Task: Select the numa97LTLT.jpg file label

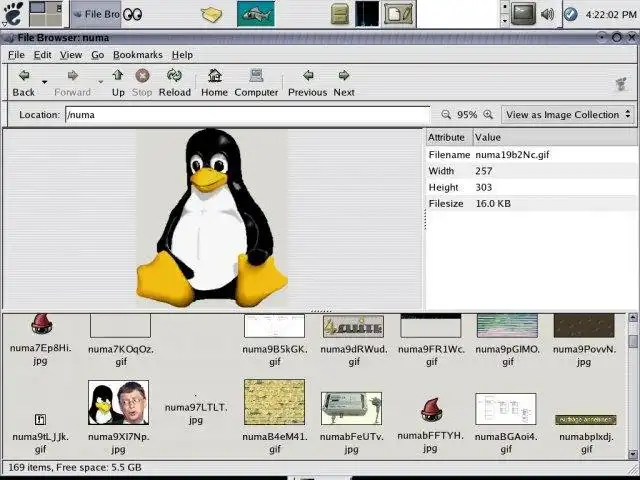Action: click(x=196, y=413)
